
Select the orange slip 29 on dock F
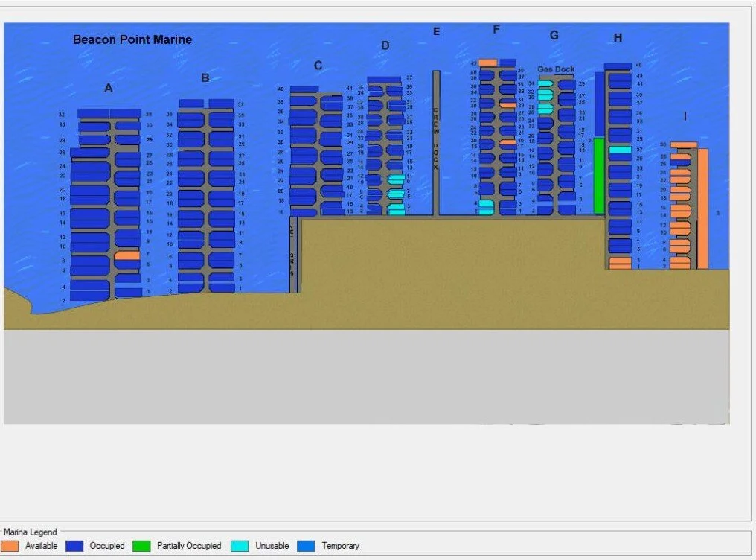[508, 105]
